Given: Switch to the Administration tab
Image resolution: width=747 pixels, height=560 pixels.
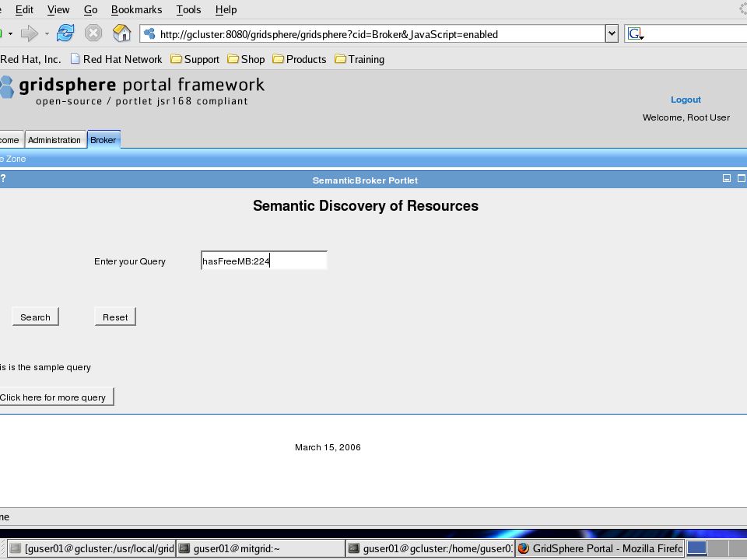Looking at the screenshot, I should 54,139.
